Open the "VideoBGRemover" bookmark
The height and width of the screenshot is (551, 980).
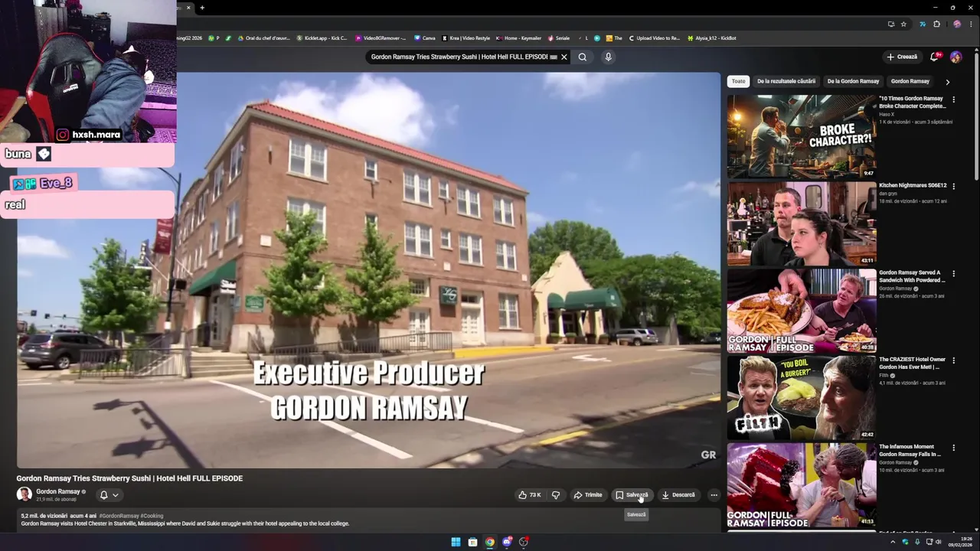(381, 37)
